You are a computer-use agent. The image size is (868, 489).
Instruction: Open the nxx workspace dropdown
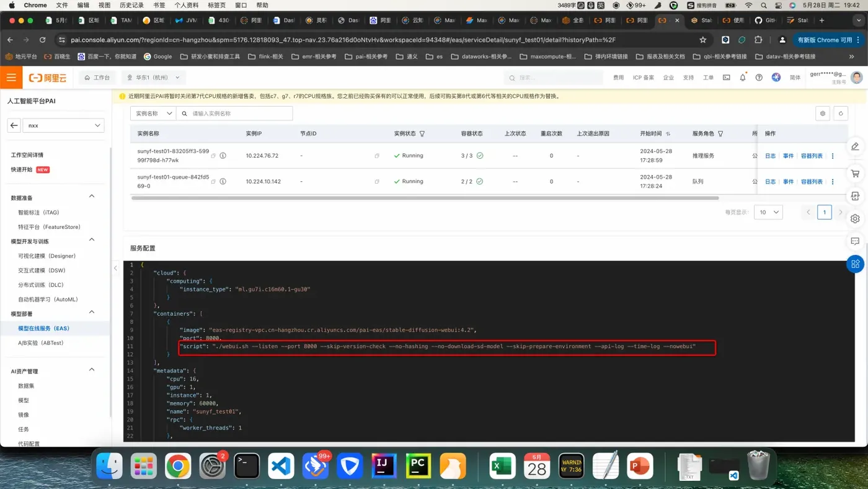[x=64, y=125]
